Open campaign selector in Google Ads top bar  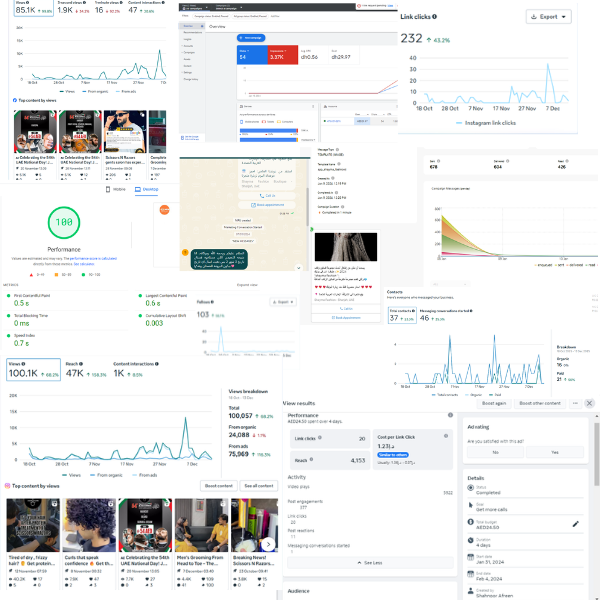[228, 7]
